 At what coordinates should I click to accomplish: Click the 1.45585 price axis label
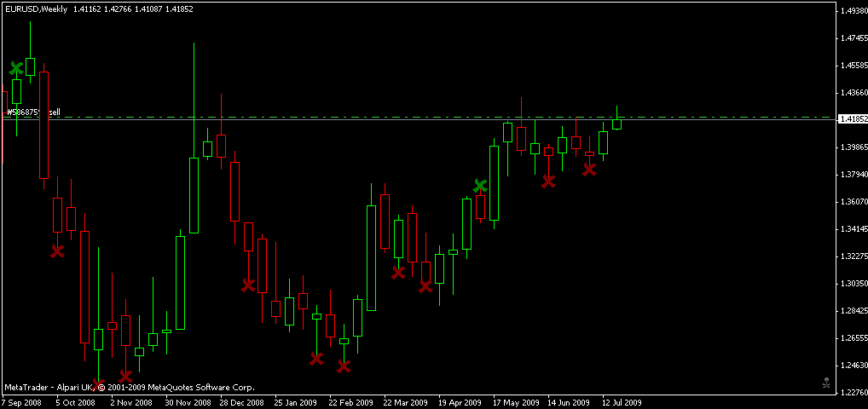click(x=853, y=66)
